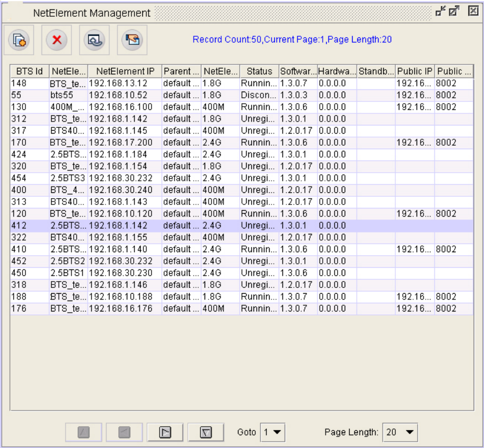The height and width of the screenshot is (448, 484).
Task: Click the fourth toolbar icon with envelope
Action: point(132,40)
